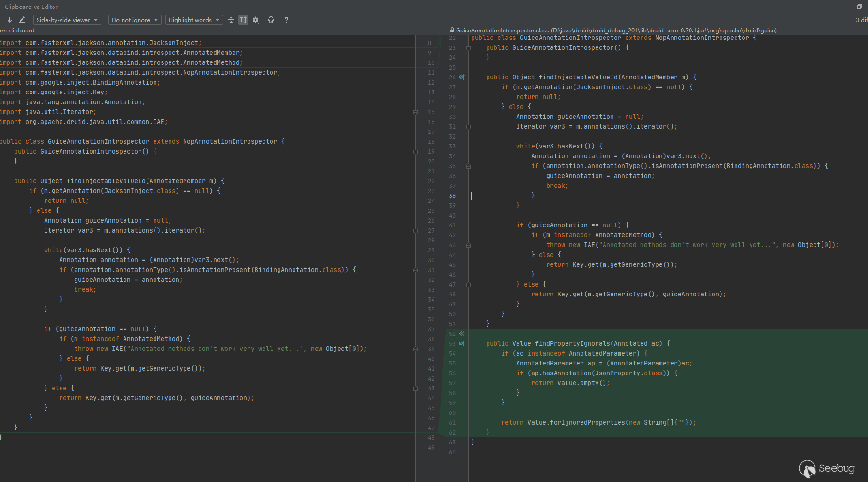Click the override marker on line 26

click(461, 77)
